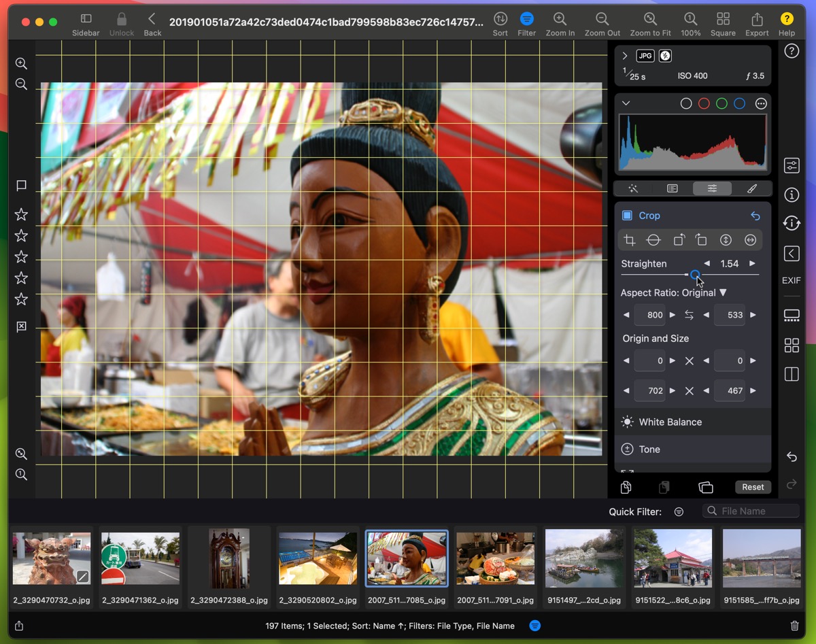Click the flip horizontal icon in Crop
The image size is (816, 644).
750,240
